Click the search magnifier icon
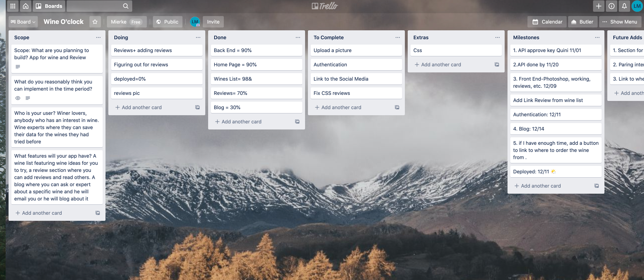Image resolution: width=644 pixels, height=280 pixels. (126, 6)
